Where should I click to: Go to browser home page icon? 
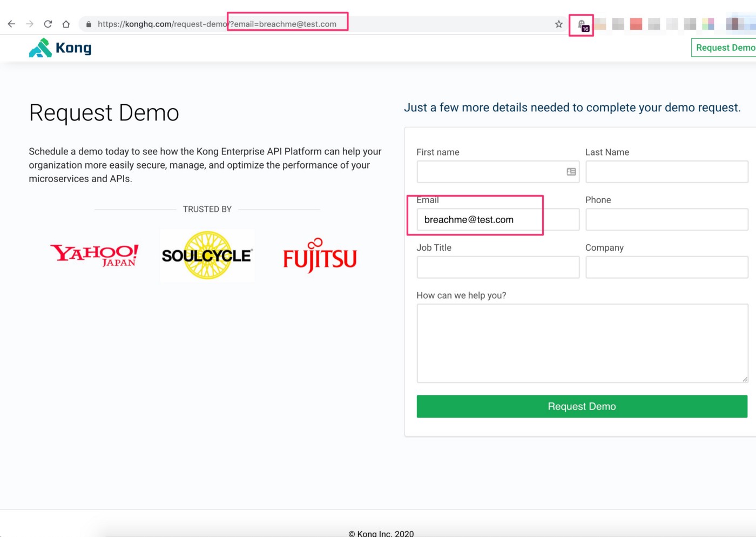point(66,24)
